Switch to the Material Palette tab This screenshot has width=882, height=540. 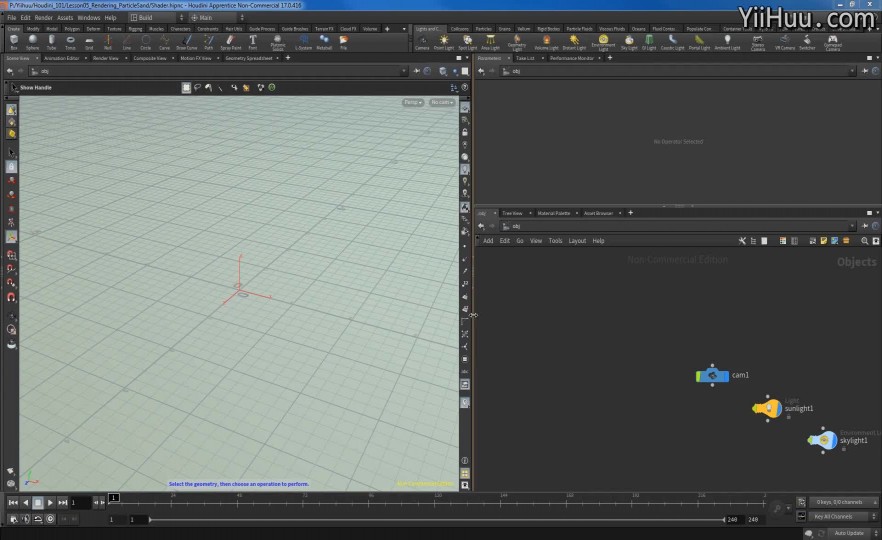554,213
